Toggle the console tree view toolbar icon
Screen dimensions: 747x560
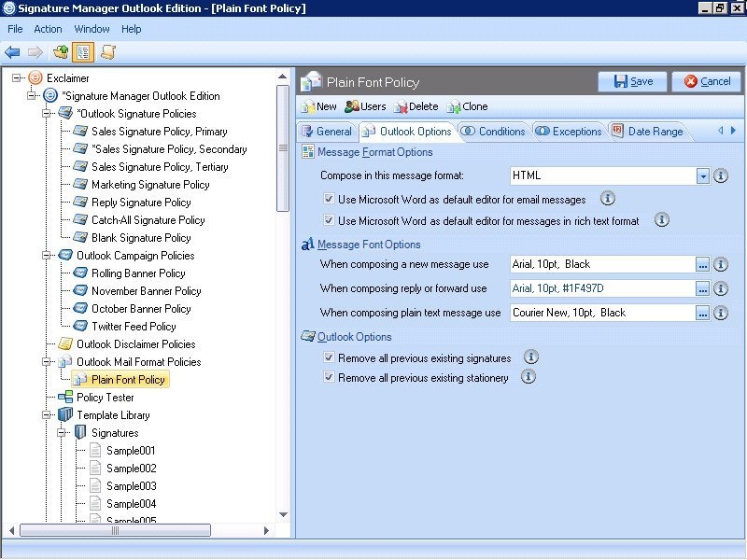(83, 52)
